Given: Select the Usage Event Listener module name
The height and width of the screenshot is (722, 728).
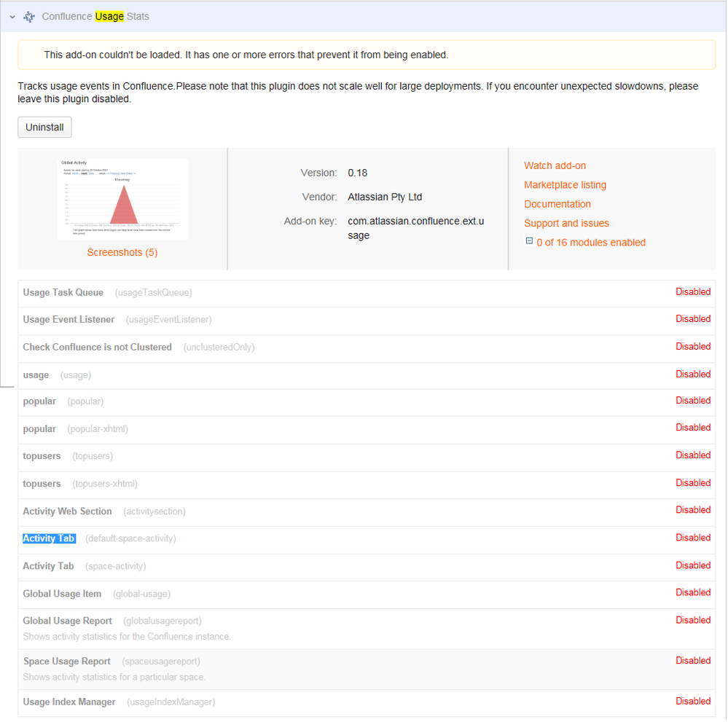Looking at the screenshot, I should 69,319.
